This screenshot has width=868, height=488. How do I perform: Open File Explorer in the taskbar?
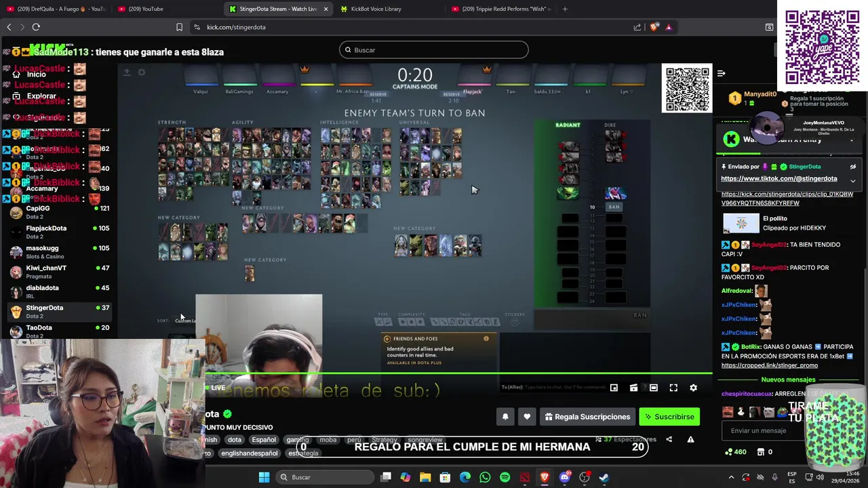[x=425, y=477]
